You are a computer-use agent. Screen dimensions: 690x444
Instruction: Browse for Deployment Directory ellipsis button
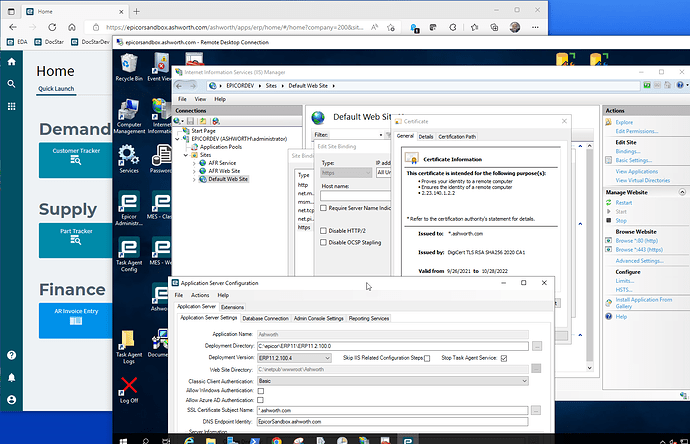[x=537, y=346]
